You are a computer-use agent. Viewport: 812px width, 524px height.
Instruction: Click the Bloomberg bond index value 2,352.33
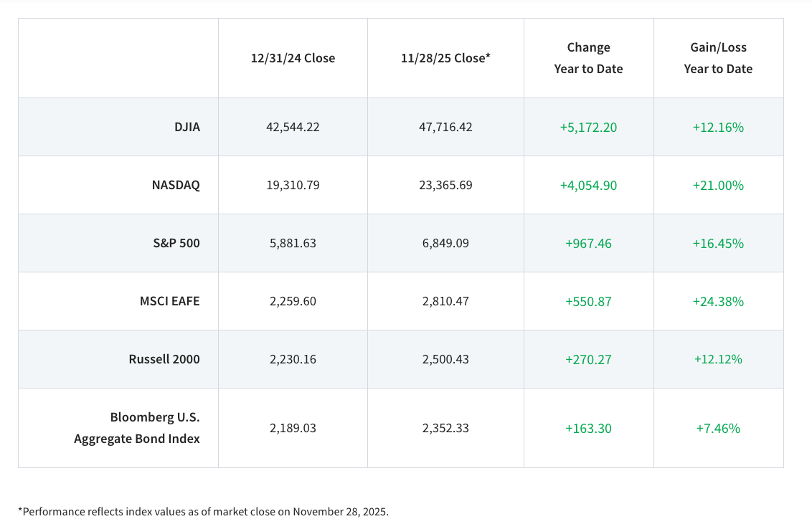point(445,428)
